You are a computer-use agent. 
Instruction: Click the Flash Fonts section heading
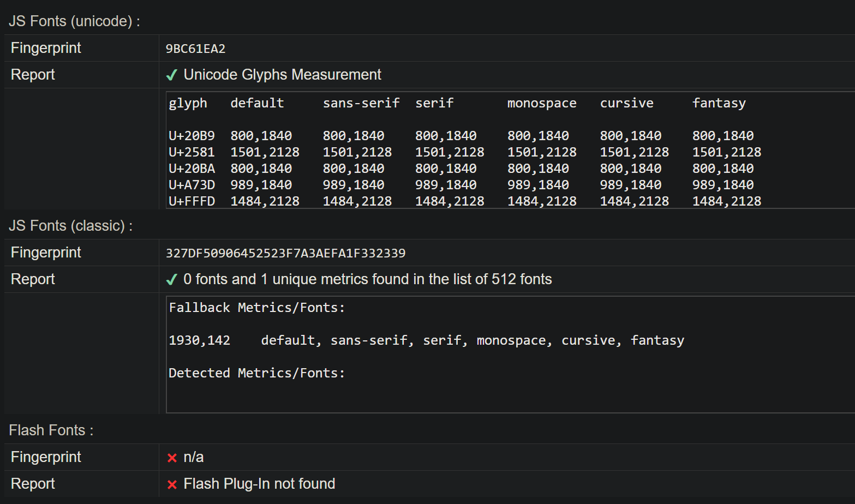tap(51, 430)
